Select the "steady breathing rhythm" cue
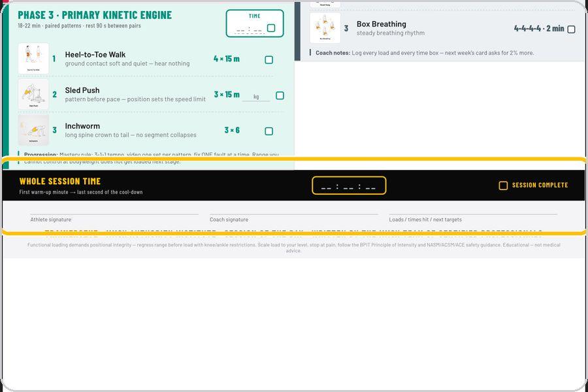The width and height of the screenshot is (588, 392). point(391,33)
